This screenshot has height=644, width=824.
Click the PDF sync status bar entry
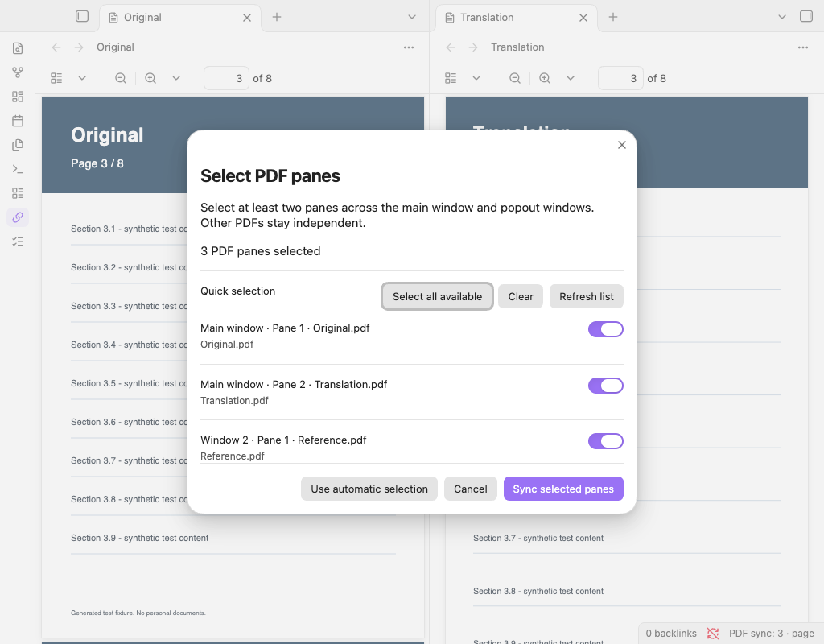point(772,634)
